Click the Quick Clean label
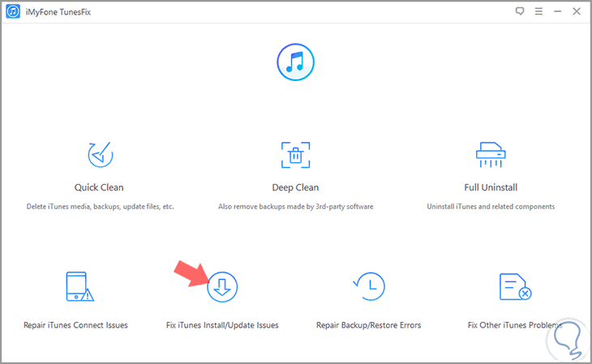 coord(99,187)
